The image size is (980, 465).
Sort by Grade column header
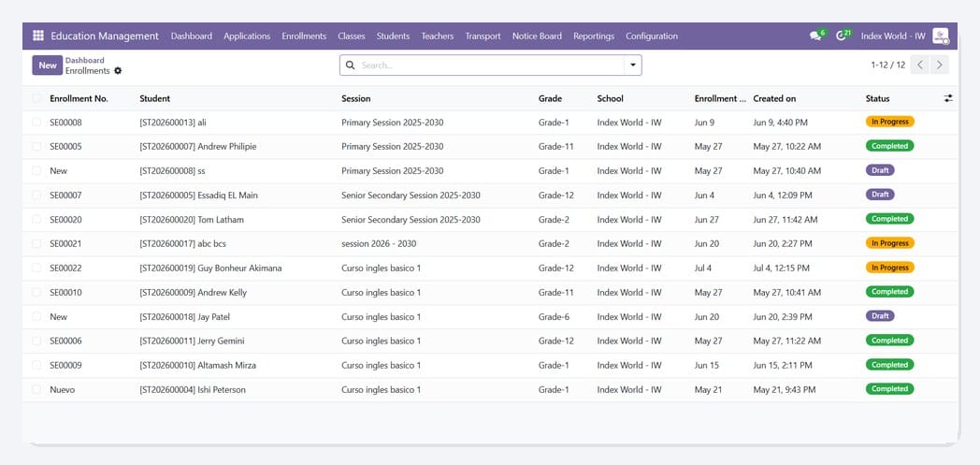(550, 98)
